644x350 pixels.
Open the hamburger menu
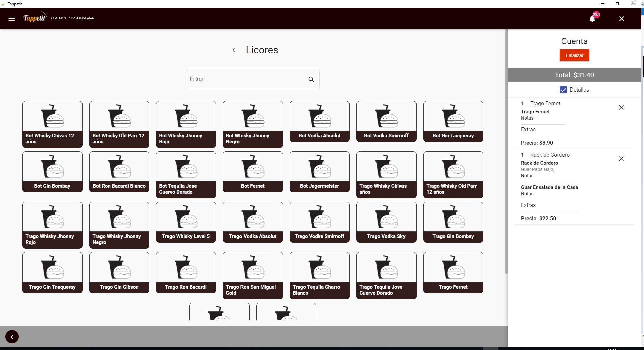[12, 19]
